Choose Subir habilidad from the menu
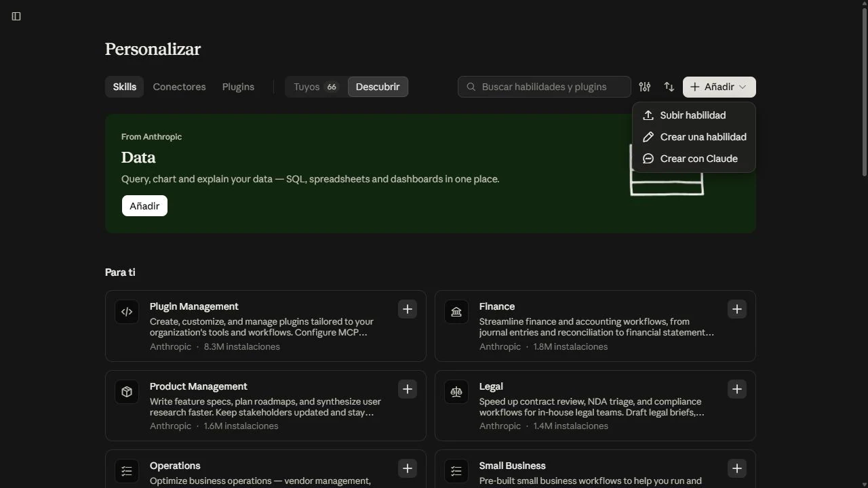868x488 pixels. point(694,115)
